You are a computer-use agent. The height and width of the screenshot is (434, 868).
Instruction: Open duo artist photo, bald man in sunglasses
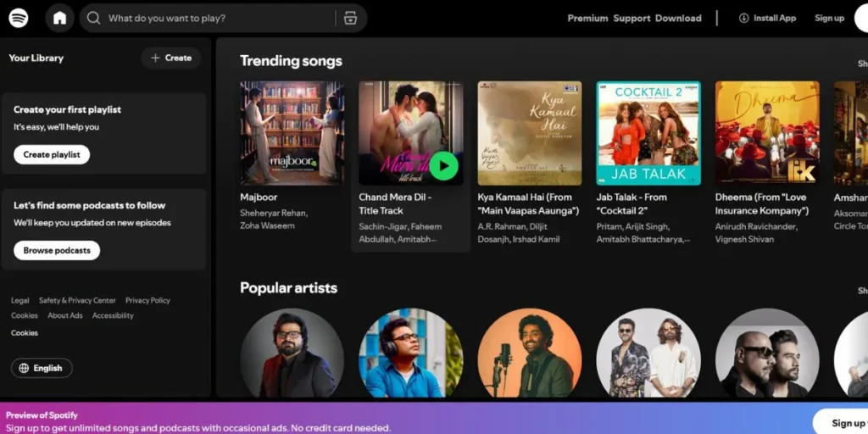click(x=767, y=353)
